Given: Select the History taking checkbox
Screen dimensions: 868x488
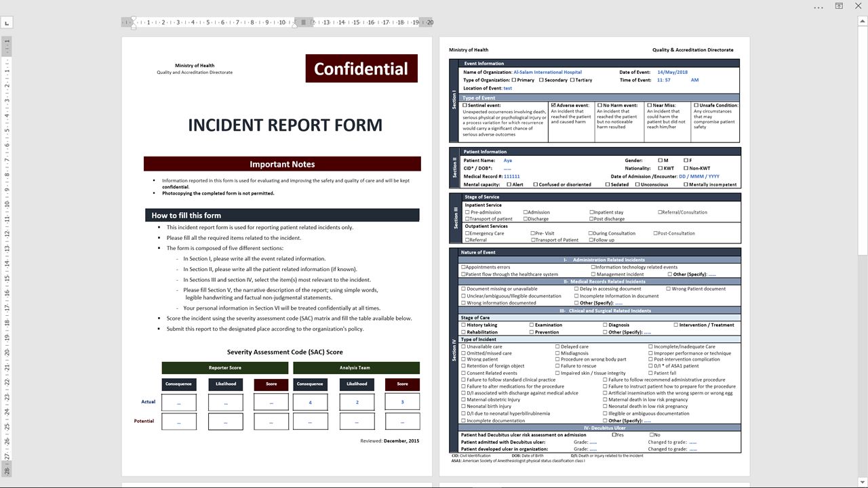Looking at the screenshot, I should pyautogui.click(x=463, y=325).
